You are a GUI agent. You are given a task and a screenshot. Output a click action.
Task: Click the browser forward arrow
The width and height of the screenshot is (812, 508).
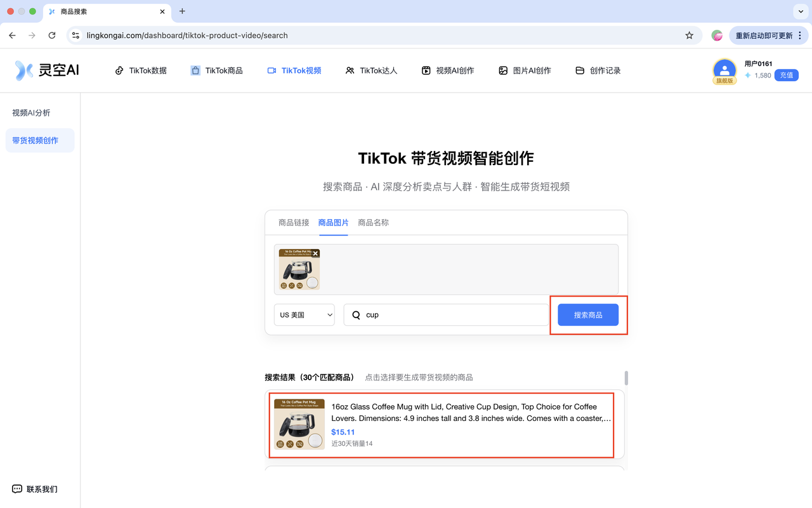(32, 36)
